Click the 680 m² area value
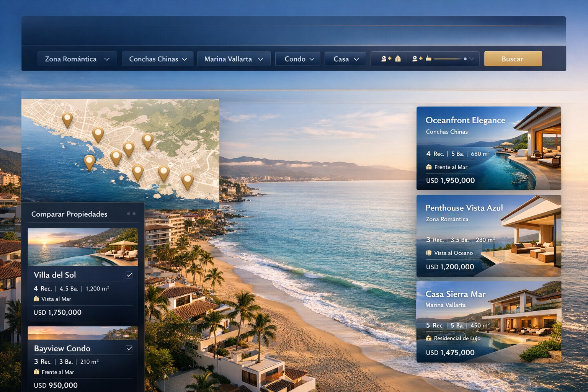The width and height of the screenshot is (588, 392). [480, 154]
